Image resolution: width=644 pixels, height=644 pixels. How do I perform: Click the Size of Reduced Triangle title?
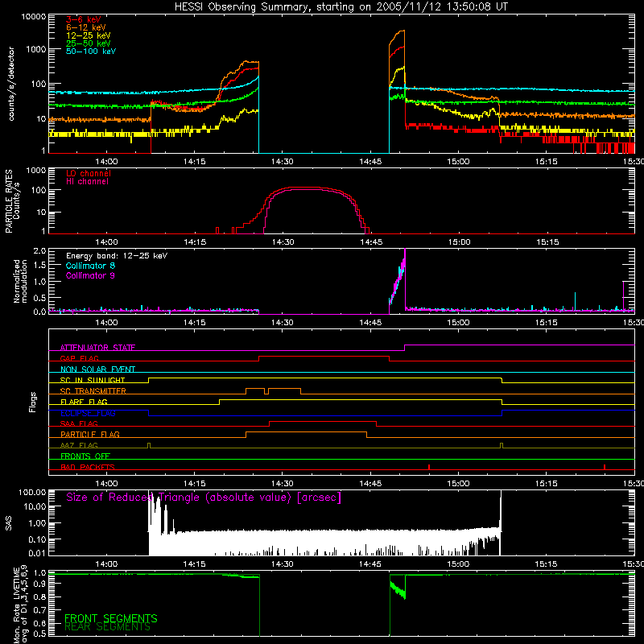pos(204,497)
